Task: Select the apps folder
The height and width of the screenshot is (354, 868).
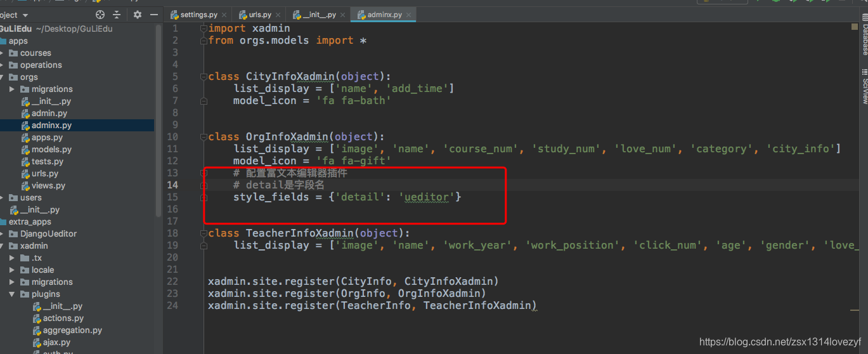Action: [x=18, y=41]
